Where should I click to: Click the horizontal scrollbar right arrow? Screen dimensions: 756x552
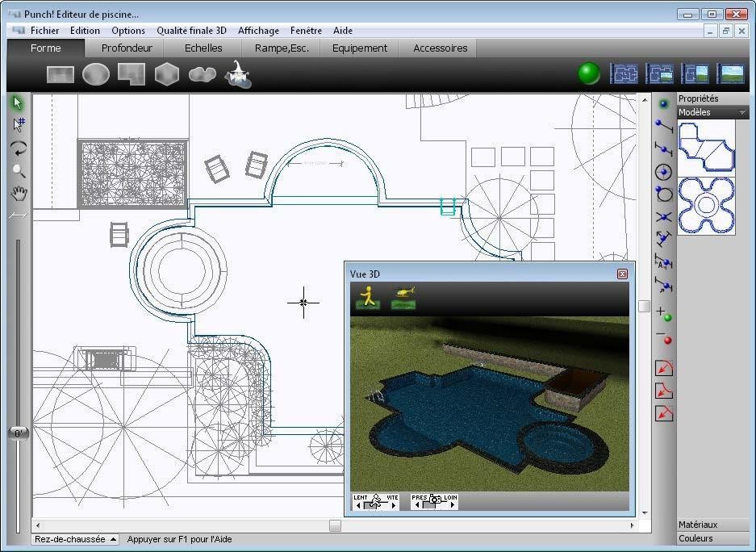coord(632,525)
